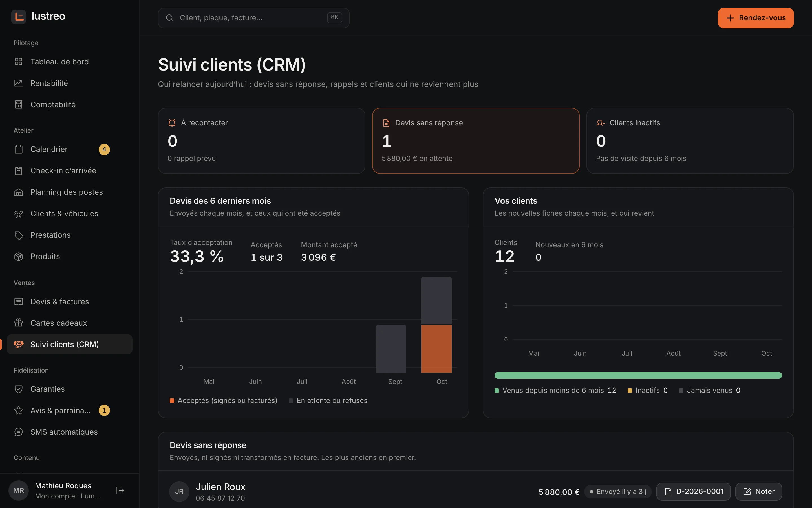Screen dimensions: 812x508
Task: Click the Noter button for Julien Roux
Action: 759,492
